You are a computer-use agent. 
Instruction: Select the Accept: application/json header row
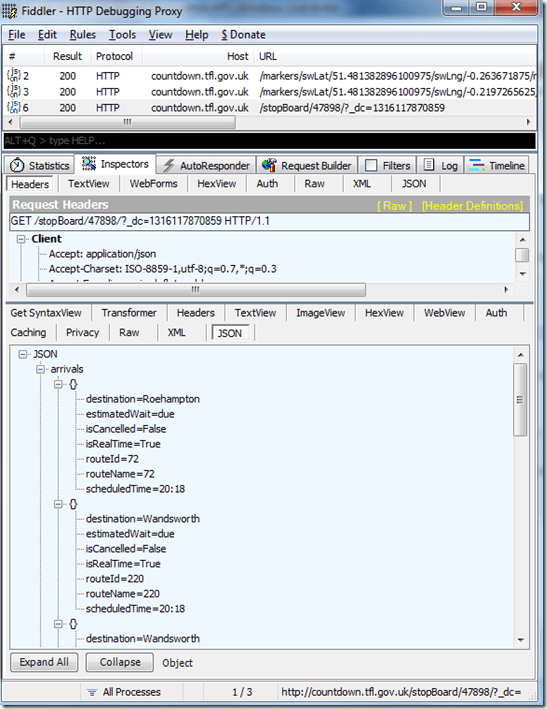coord(102,254)
